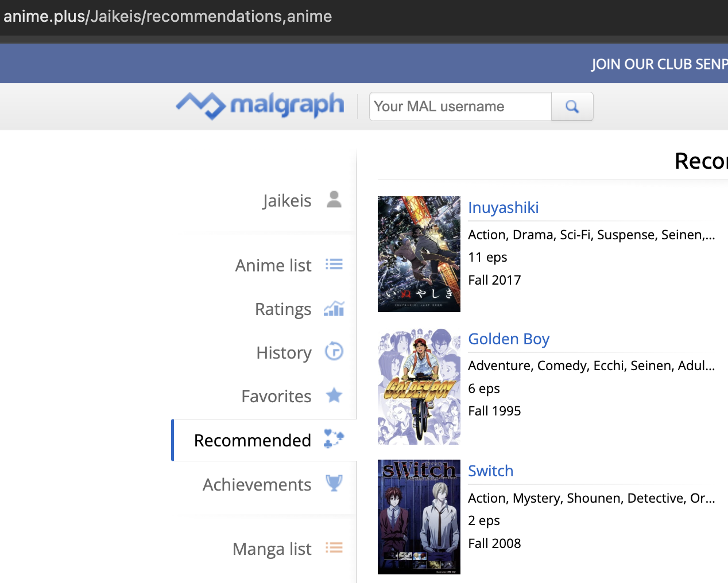This screenshot has height=583, width=728.
Task: Click the malgraph logo
Action: pos(260,106)
